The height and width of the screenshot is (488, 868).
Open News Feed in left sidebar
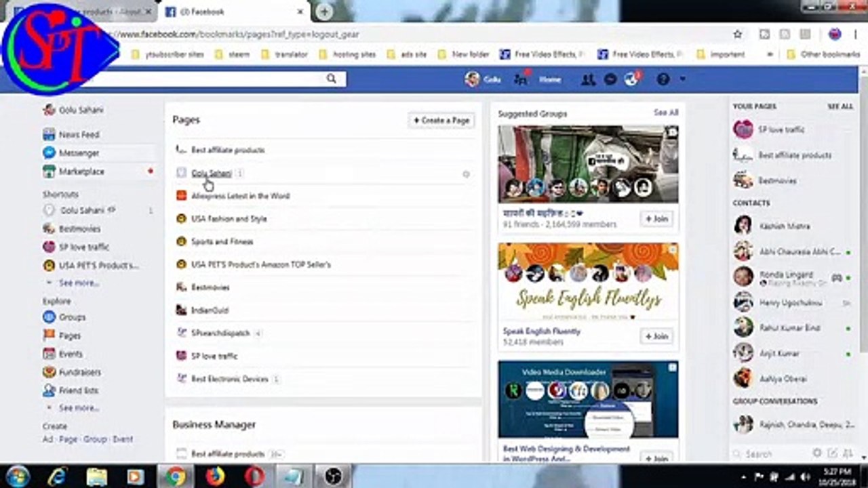point(79,134)
